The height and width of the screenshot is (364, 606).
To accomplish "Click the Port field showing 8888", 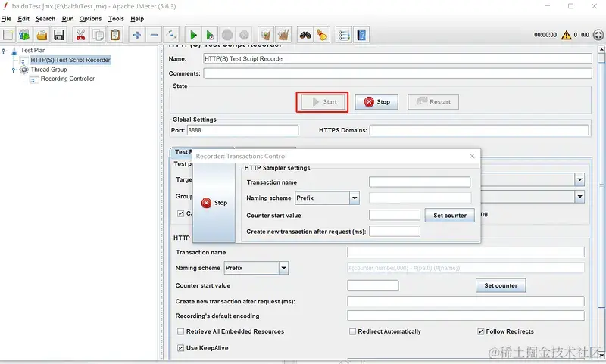I will [x=242, y=130].
